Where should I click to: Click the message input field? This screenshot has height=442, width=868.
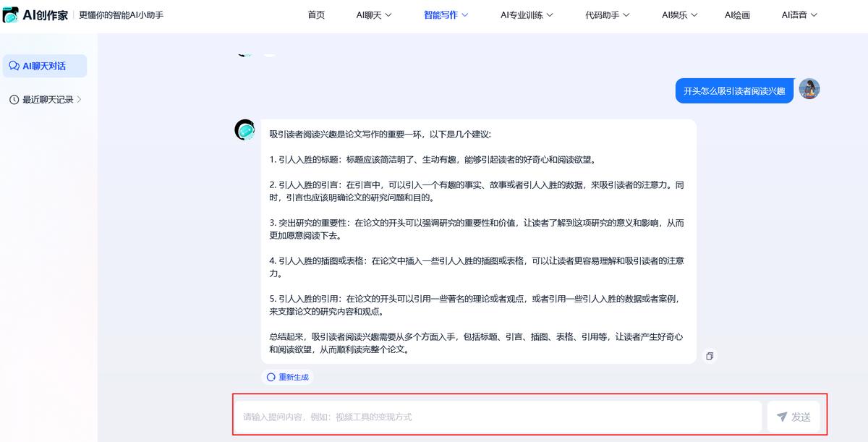click(x=499, y=416)
